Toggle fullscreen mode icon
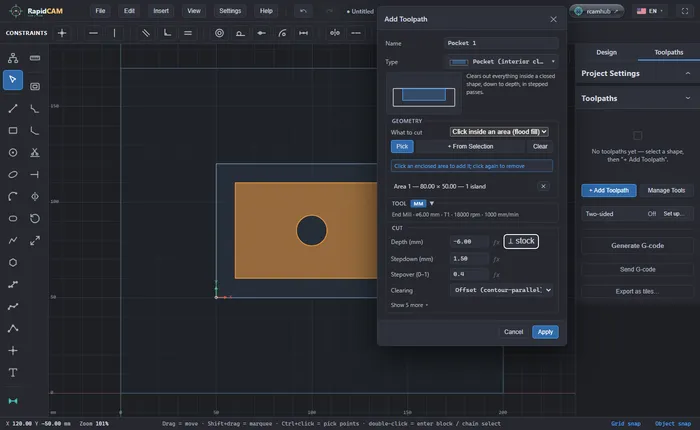This screenshot has width=700, height=430. click(x=685, y=11)
